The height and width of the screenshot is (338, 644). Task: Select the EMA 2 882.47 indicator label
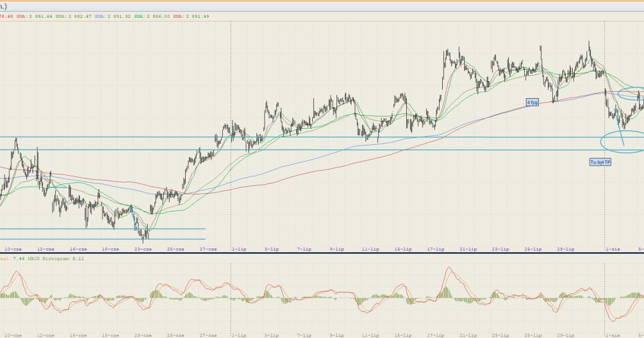72,16
